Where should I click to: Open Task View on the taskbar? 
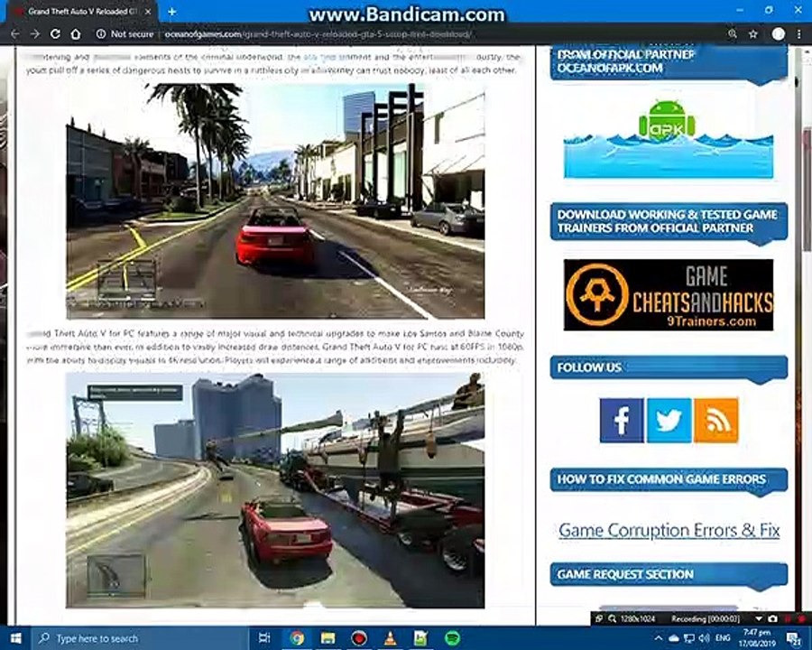pyautogui.click(x=264, y=638)
